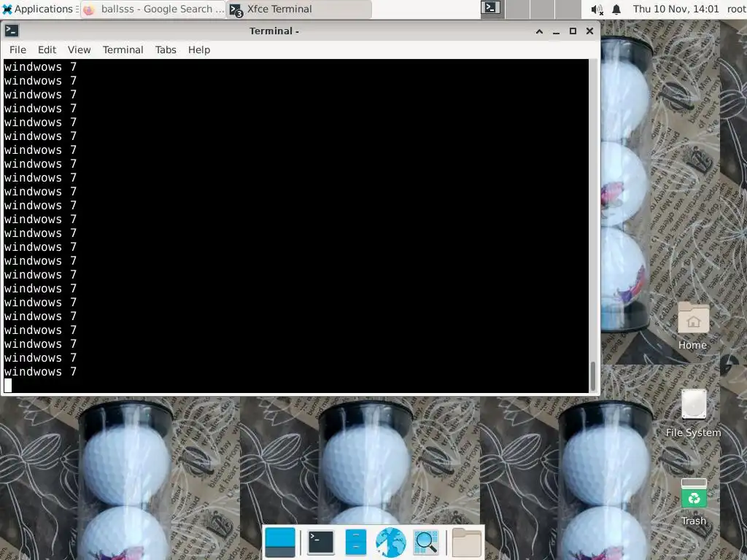Click the Xfce mouse logo in the panel
This screenshot has height=560, width=747.
tap(7, 9)
